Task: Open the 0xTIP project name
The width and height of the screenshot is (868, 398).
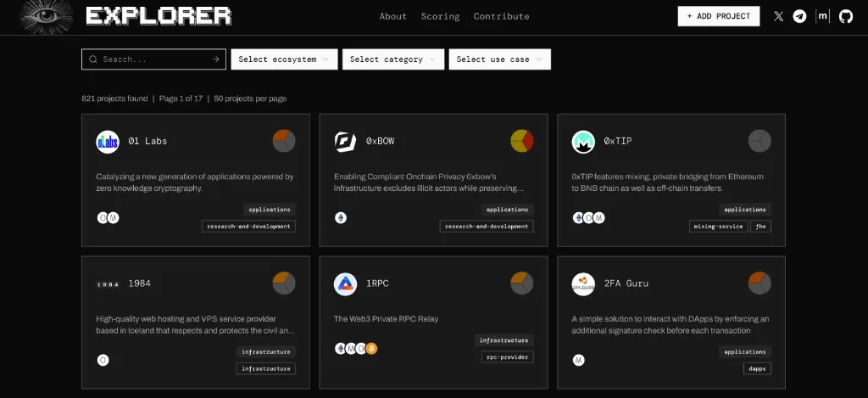Action: click(x=618, y=141)
